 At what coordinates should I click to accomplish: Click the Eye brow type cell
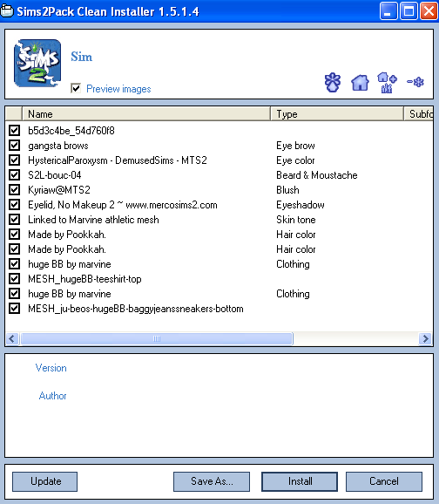click(x=295, y=146)
